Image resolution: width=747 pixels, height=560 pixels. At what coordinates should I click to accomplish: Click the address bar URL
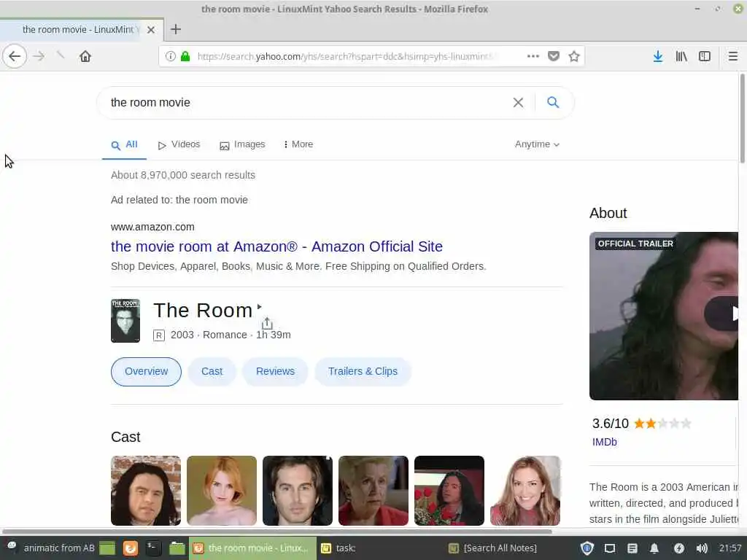[x=345, y=56]
